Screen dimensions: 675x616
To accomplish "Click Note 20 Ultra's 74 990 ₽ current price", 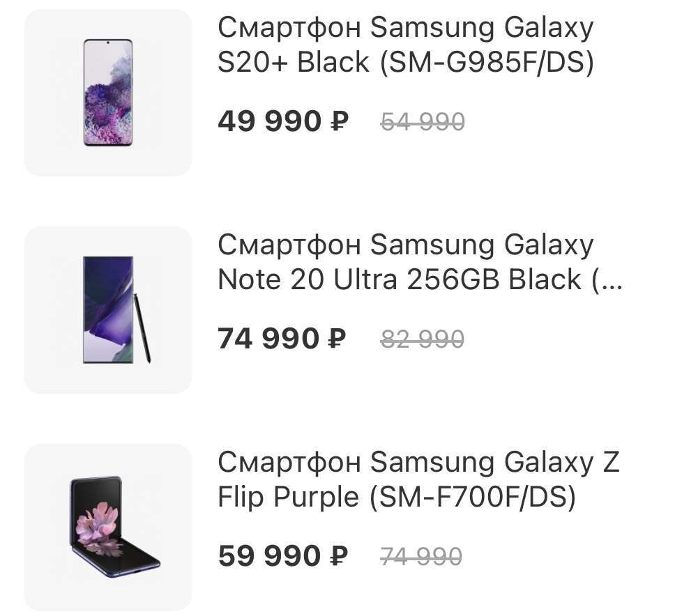I will 268,339.
